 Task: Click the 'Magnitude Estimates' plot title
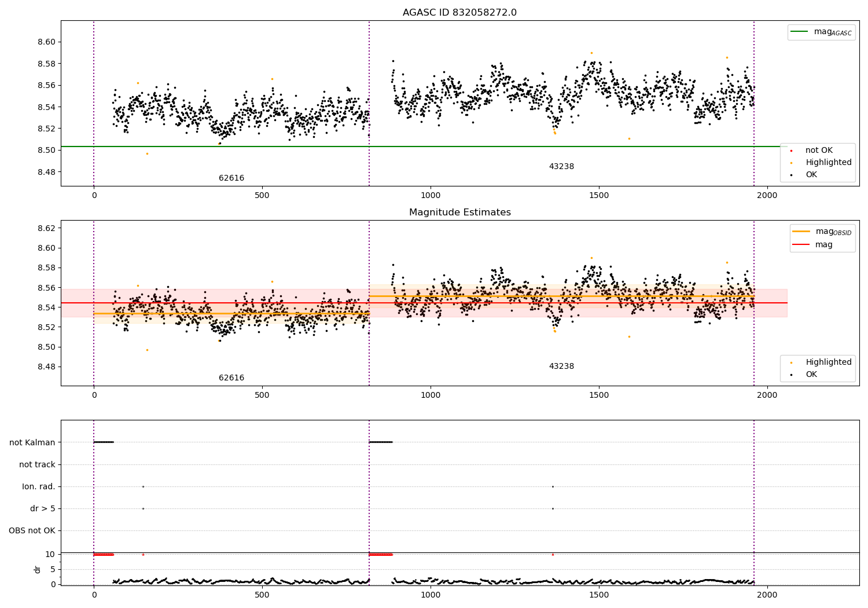click(459, 213)
